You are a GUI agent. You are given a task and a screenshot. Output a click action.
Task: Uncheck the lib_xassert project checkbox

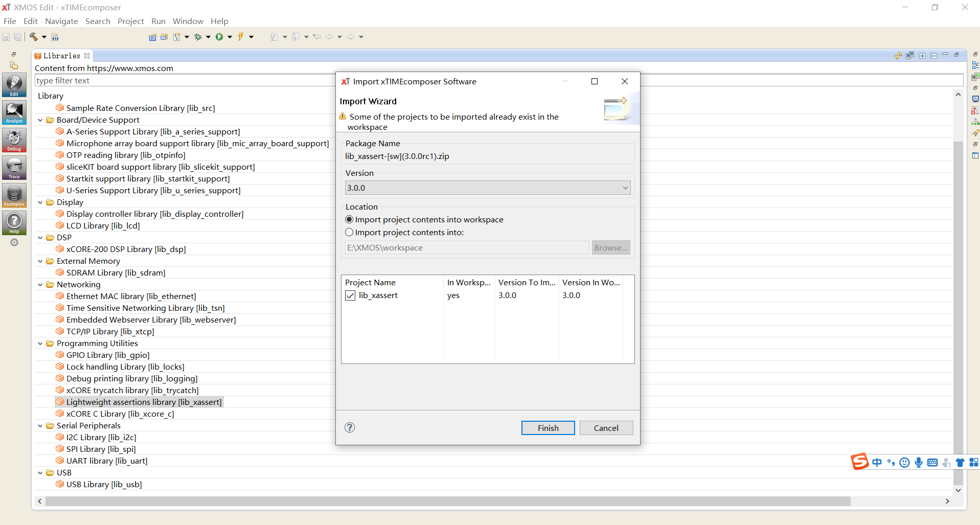pos(350,295)
